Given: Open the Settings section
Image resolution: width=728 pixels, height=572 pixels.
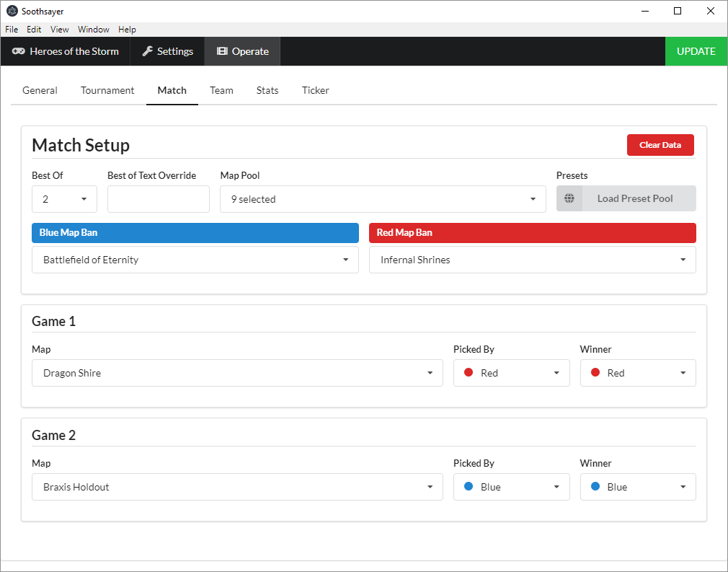Looking at the screenshot, I should [168, 51].
